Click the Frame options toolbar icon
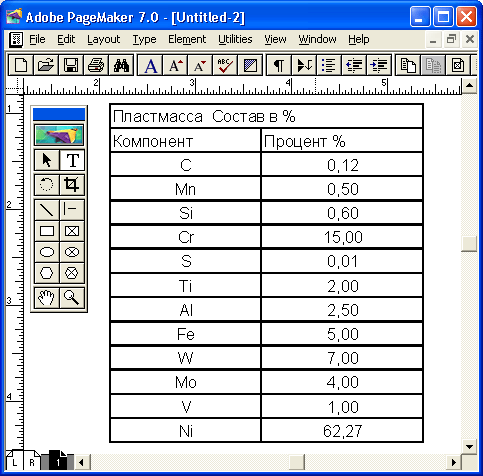Screen dimensions: 483x476 coord(458,65)
